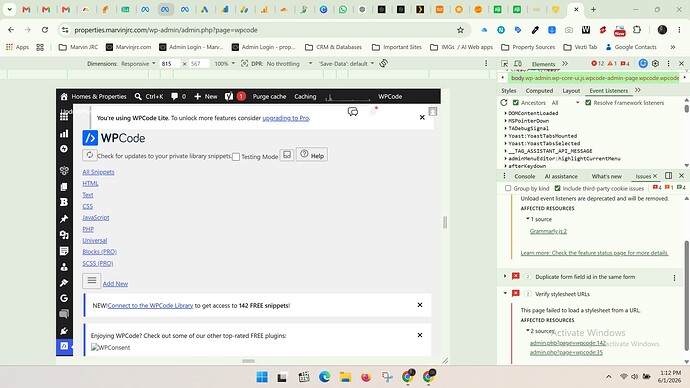Click the G icon in sidebar

click(x=64, y=298)
